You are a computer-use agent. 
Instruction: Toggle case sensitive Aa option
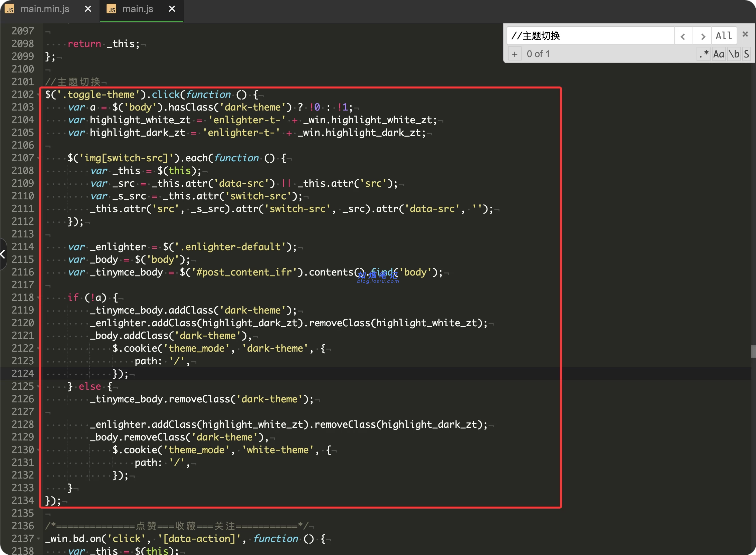719,54
